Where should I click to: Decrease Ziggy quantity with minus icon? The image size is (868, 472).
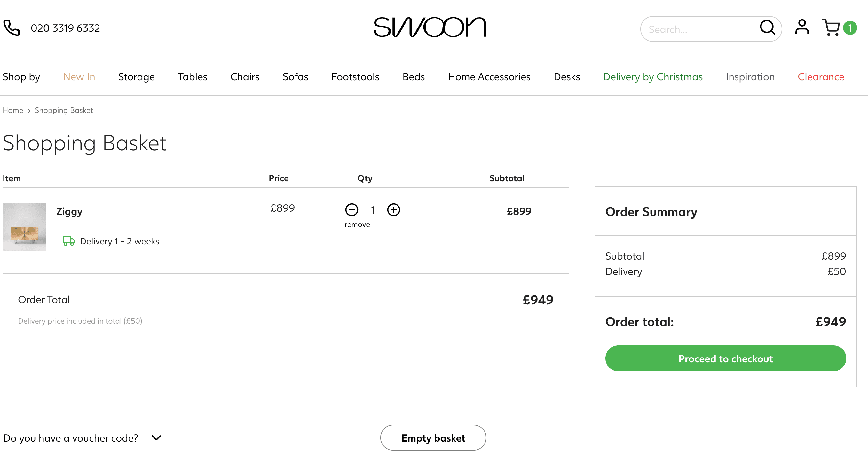[351, 210]
